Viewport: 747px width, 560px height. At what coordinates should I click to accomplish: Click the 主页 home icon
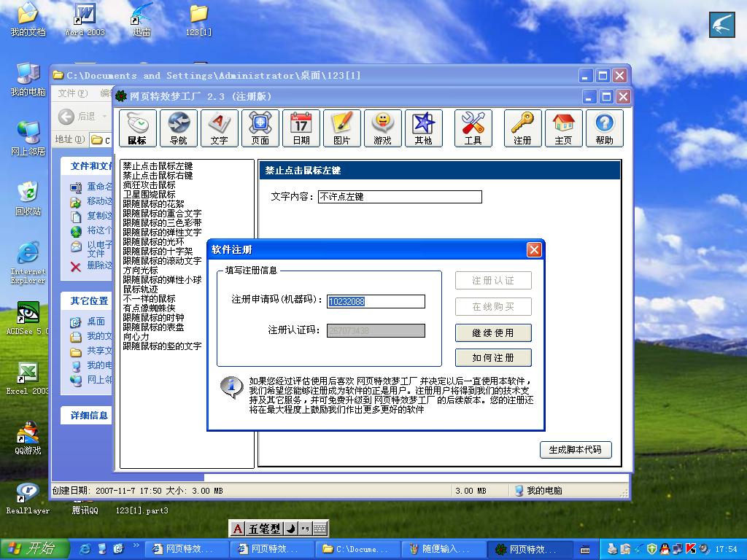pos(564,128)
